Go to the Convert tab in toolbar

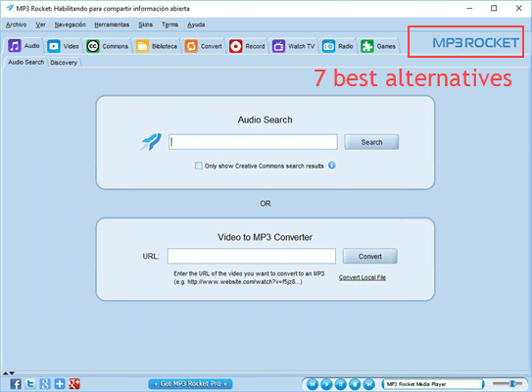point(204,46)
